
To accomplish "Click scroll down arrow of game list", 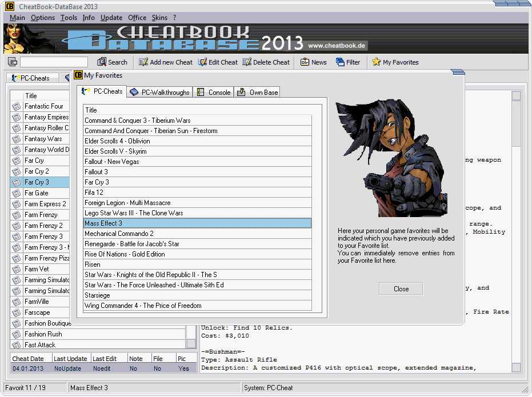I will [191, 344].
